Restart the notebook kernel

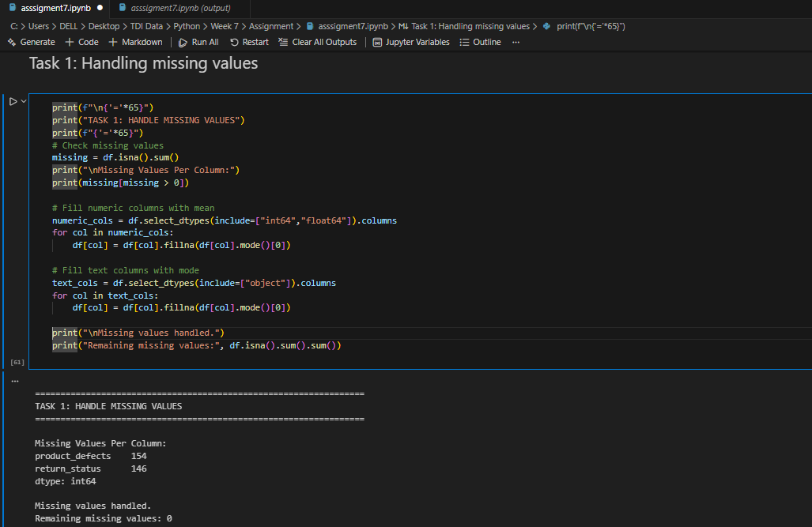point(249,43)
